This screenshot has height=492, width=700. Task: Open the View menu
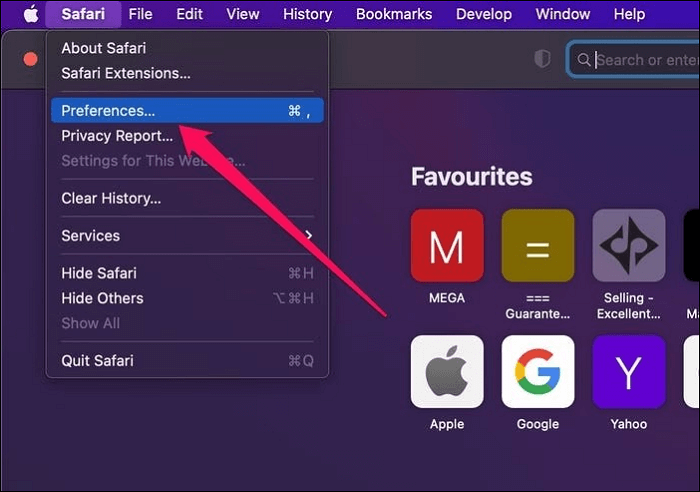[x=242, y=14]
